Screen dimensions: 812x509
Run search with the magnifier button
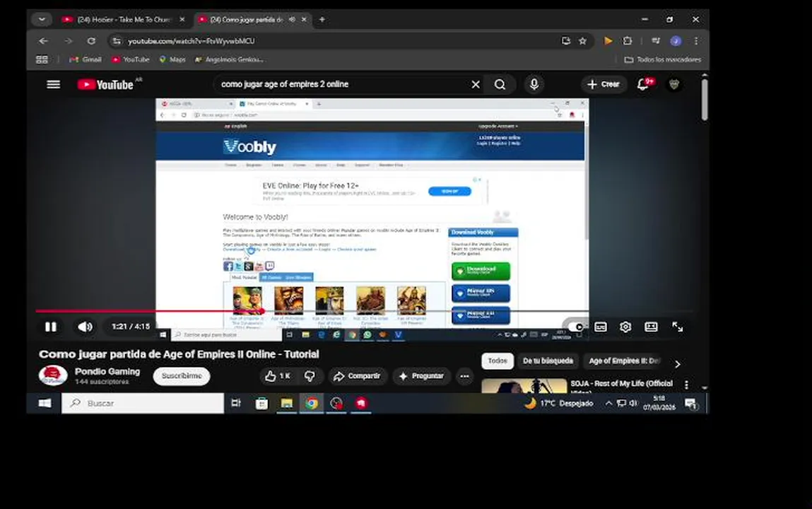point(500,84)
